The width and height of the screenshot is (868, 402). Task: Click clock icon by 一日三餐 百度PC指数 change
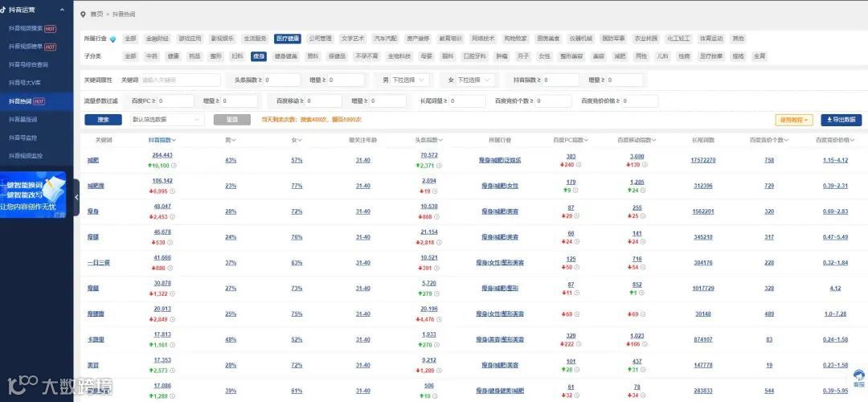[577, 268]
